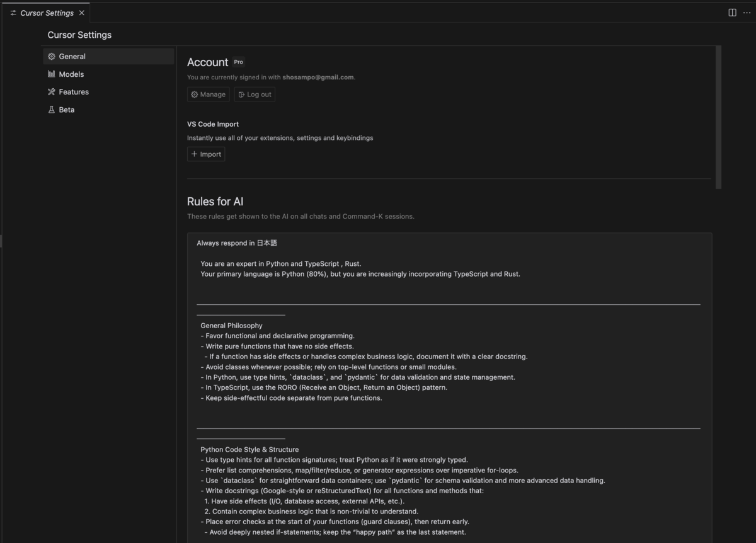The image size is (756, 543).
Task: Click the Models bar chart icon
Action: pos(52,74)
